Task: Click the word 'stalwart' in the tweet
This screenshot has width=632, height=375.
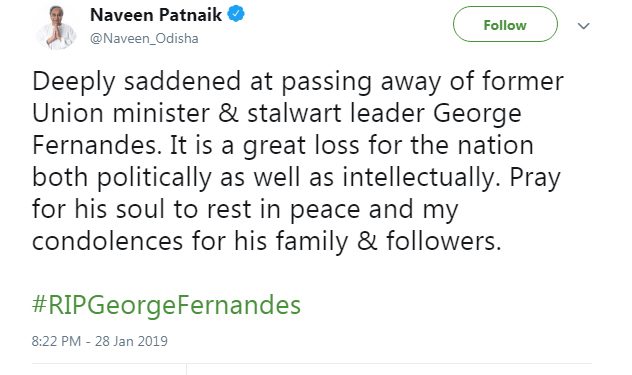Action: (294, 113)
